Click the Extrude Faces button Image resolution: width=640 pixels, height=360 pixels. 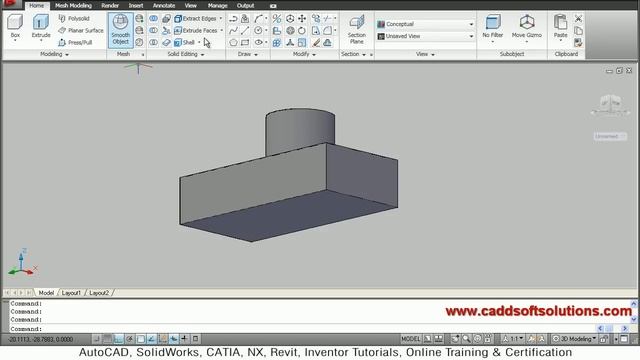coord(196,30)
